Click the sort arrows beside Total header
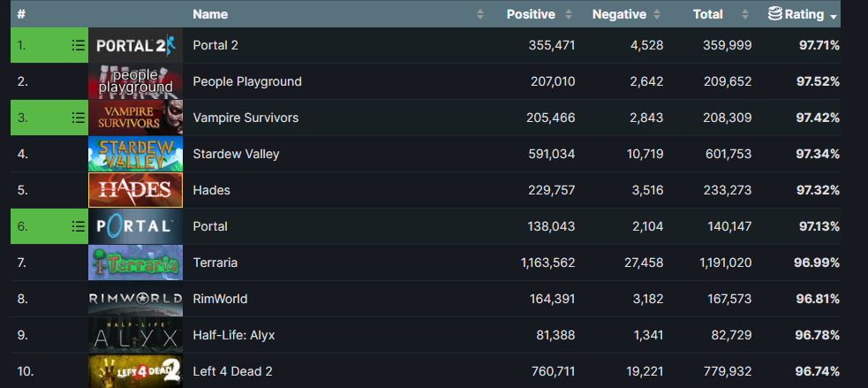The height and width of the screenshot is (388, 868). click(x=747, y=14)
